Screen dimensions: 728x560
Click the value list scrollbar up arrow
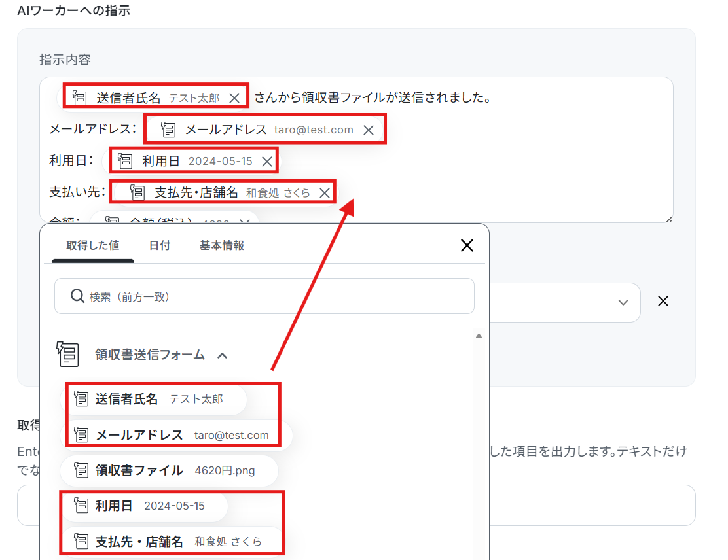[x=479, y=336]
